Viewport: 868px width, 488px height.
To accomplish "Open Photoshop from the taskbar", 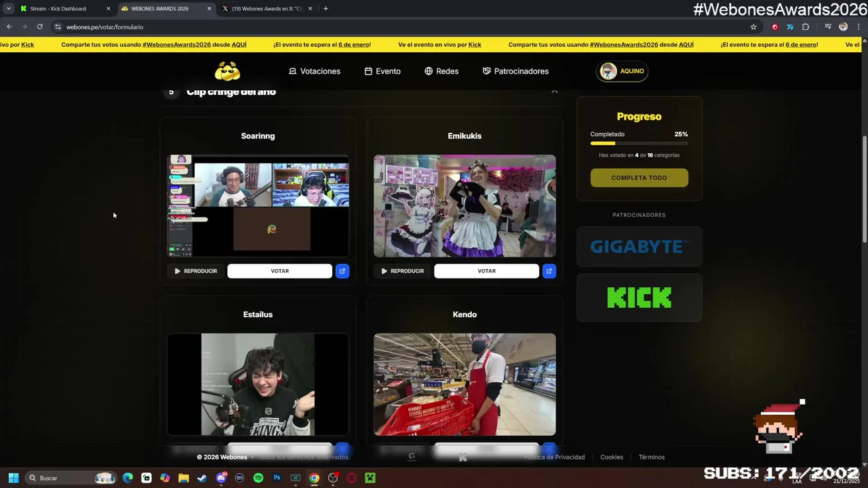I will [277, 478].
